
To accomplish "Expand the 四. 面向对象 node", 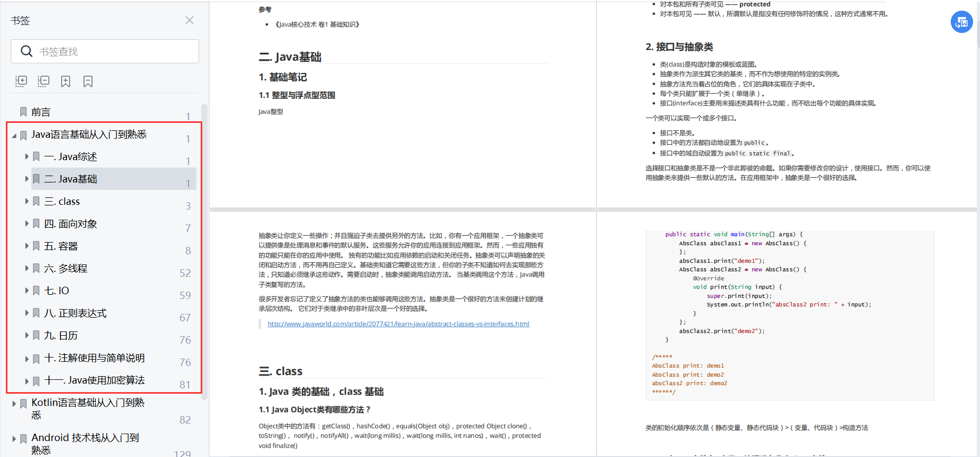I will pos(27,224).
